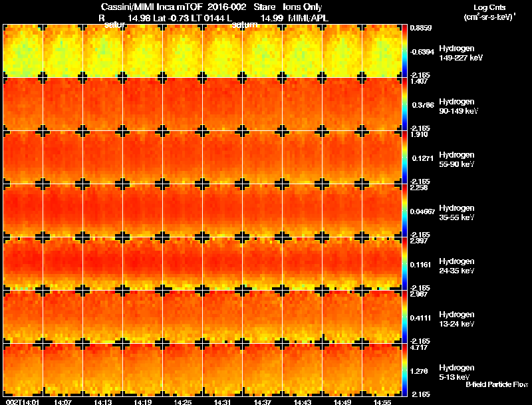This screenshot has height=405, width=532.
Task: Click the 14:19 time axis label
Action: (x=142, y=402)
